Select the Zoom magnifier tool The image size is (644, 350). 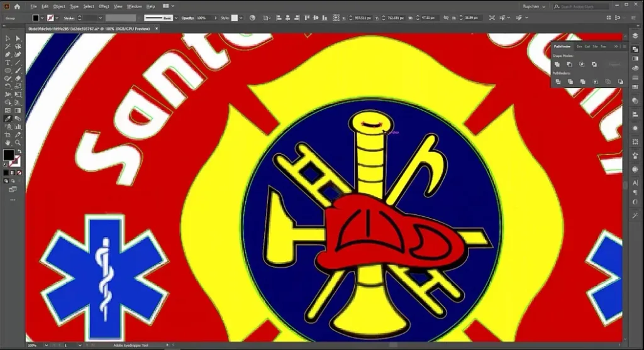pyautogui.click(x=18, y=143)
